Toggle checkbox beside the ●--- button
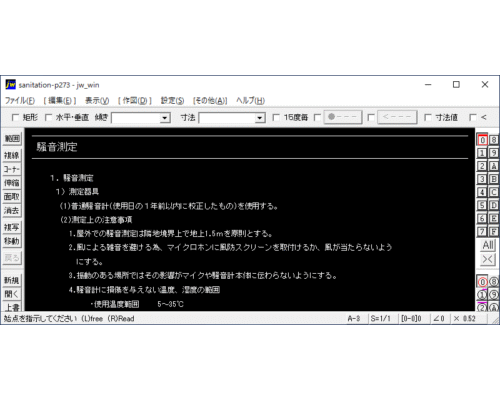The width and height of the screenshot is (500, 400). click(x=317, y=117)
